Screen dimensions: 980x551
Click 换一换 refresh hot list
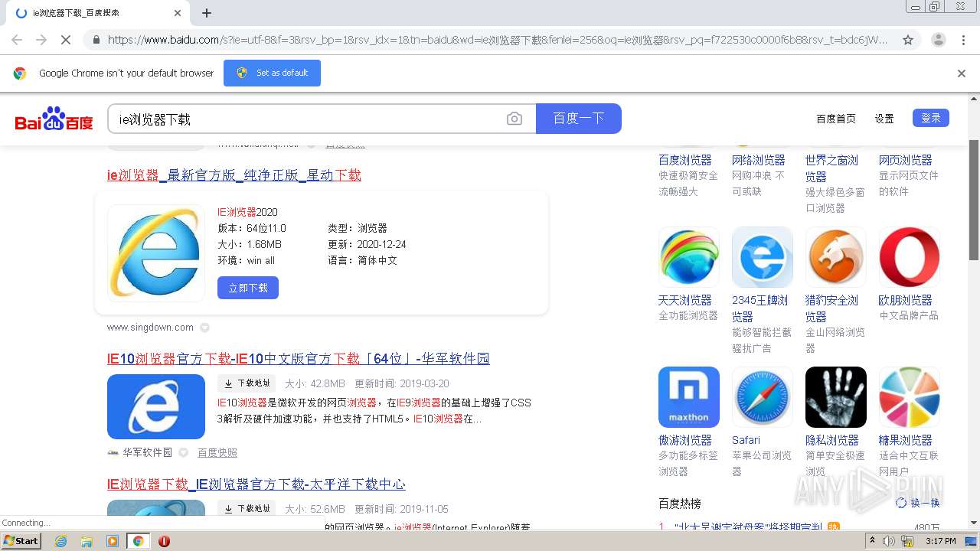click(x=918, y=503)
